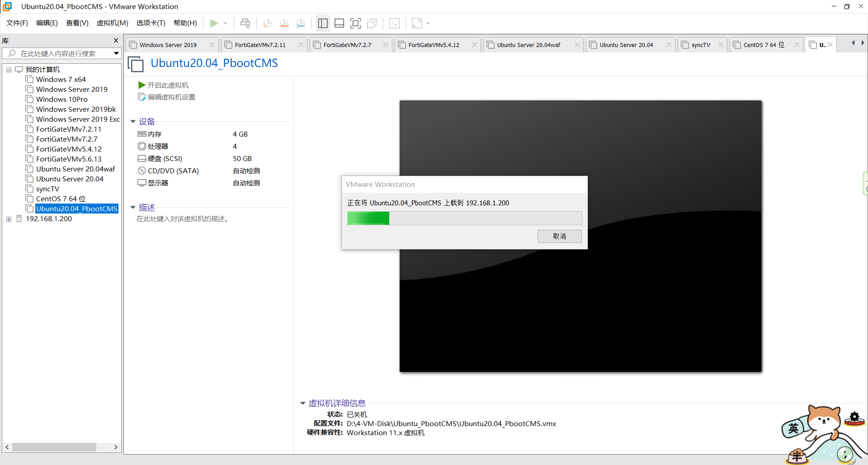
Task: Click the tab strip scroll-right arrow
Action: tap(863, 43)
